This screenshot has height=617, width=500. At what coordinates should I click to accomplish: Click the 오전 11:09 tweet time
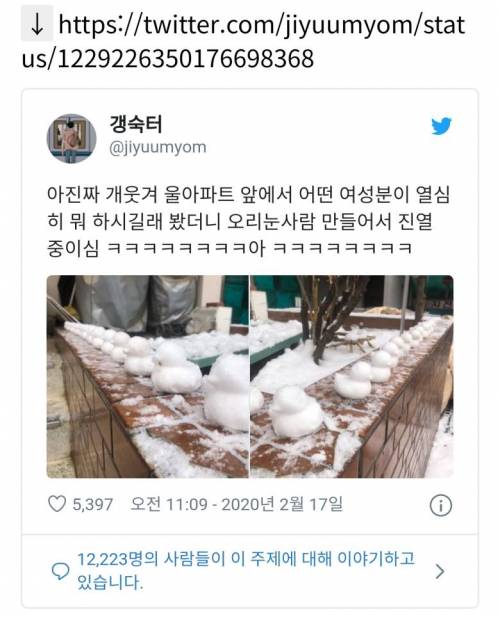point(169,504)
